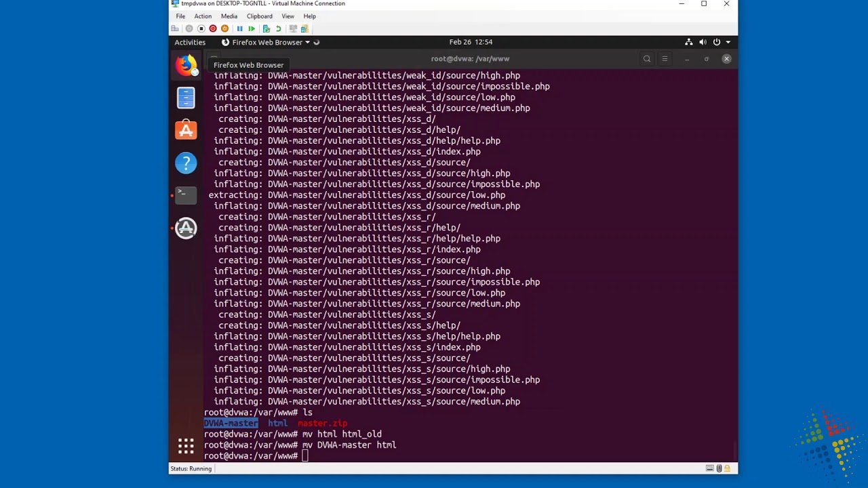Turn off the virtual machine
Screen dimensions: 868x488
(x=201, y=28)
